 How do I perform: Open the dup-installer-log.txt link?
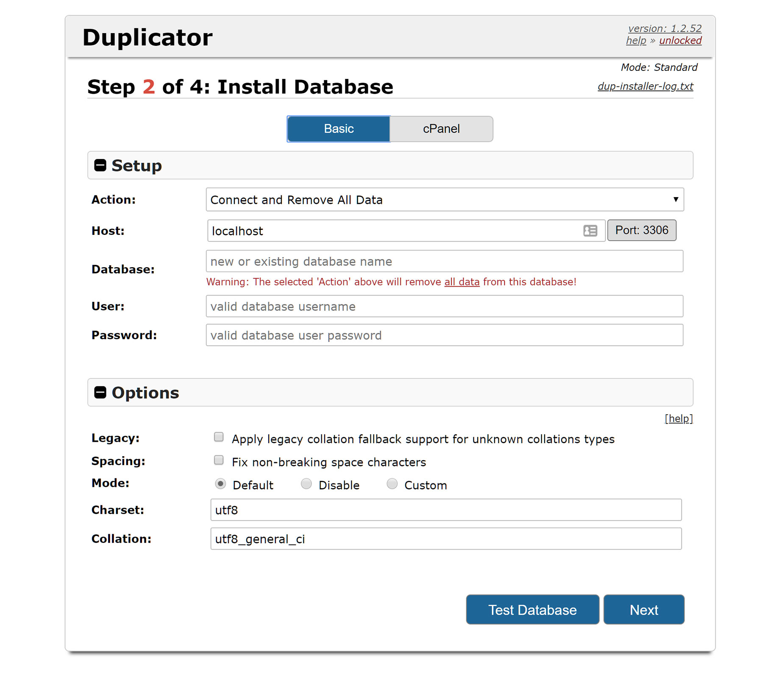645,86
